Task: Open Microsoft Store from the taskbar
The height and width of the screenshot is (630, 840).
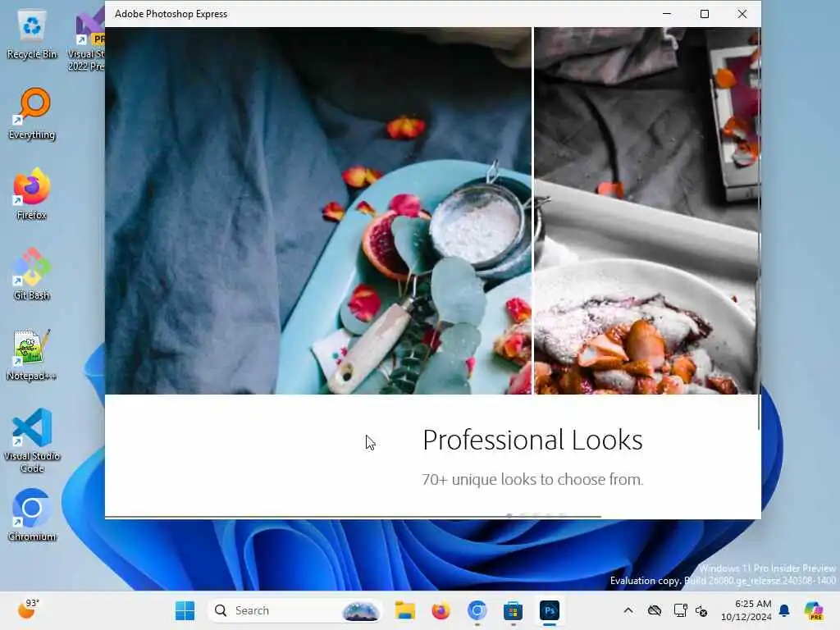Action: (x=513, y=610)
